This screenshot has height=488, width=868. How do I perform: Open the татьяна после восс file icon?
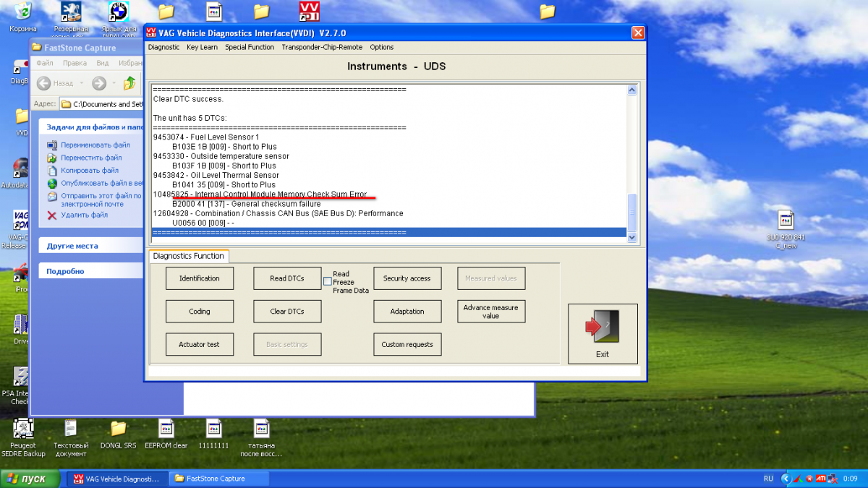(x=261, y=438)
